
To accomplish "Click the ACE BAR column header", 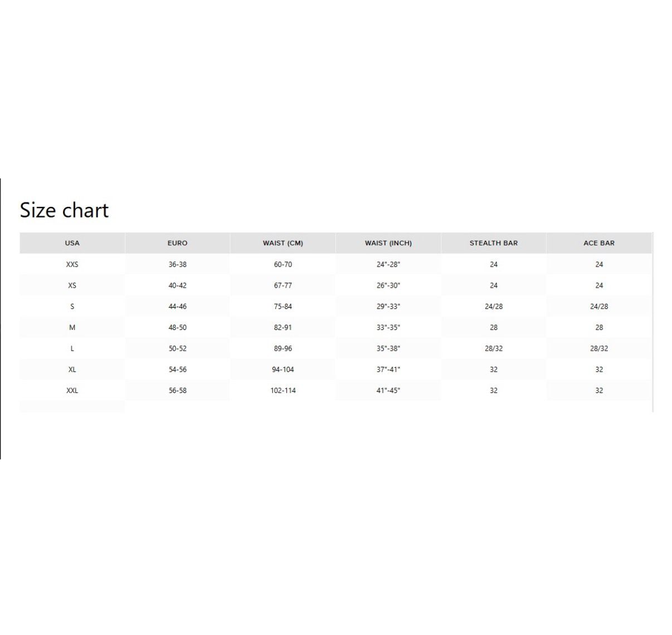I will 599,243.
